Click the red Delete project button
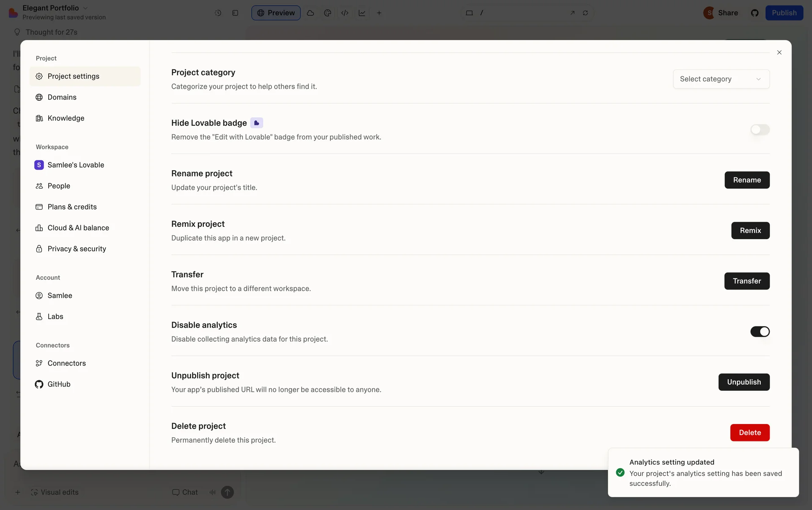This screenshot has width=812, height=510. [x=749, y=433]
